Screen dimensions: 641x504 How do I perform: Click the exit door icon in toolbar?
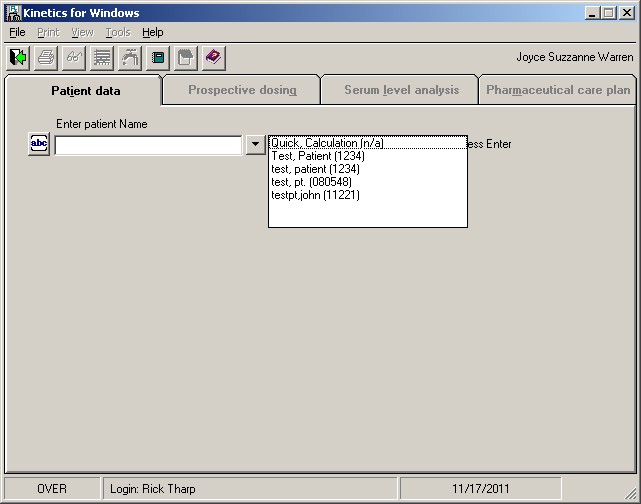(19, 58)
